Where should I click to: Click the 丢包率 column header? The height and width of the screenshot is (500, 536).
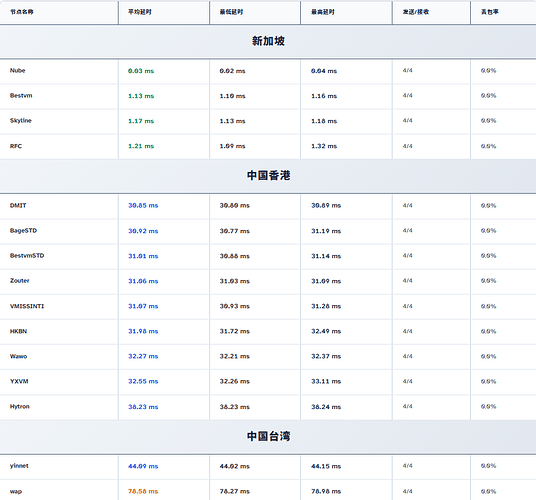pos(490,12)
